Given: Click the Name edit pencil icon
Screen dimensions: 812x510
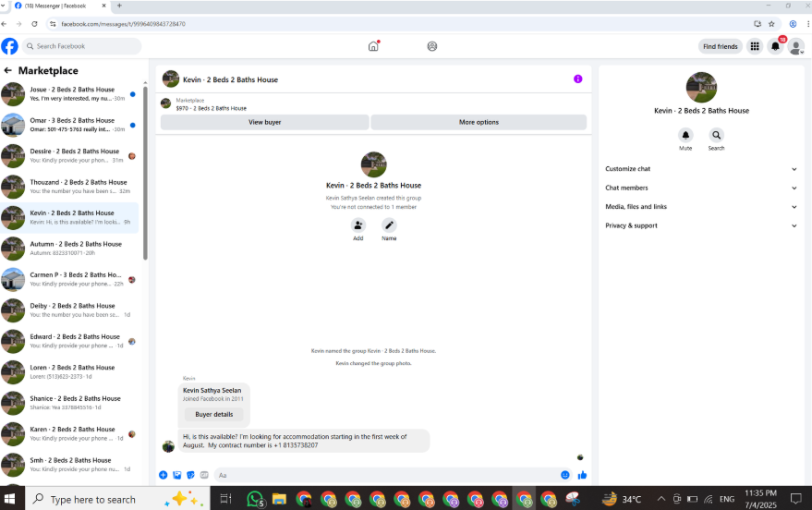Looking at the screenshot, I should click(x=389, y=225).
